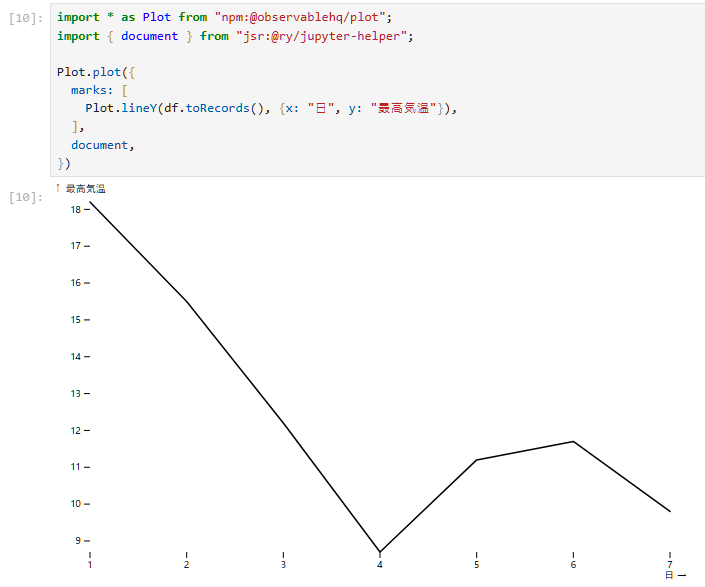
Task: Click the line's lowest point at day 4
Action: click(380, 551)
